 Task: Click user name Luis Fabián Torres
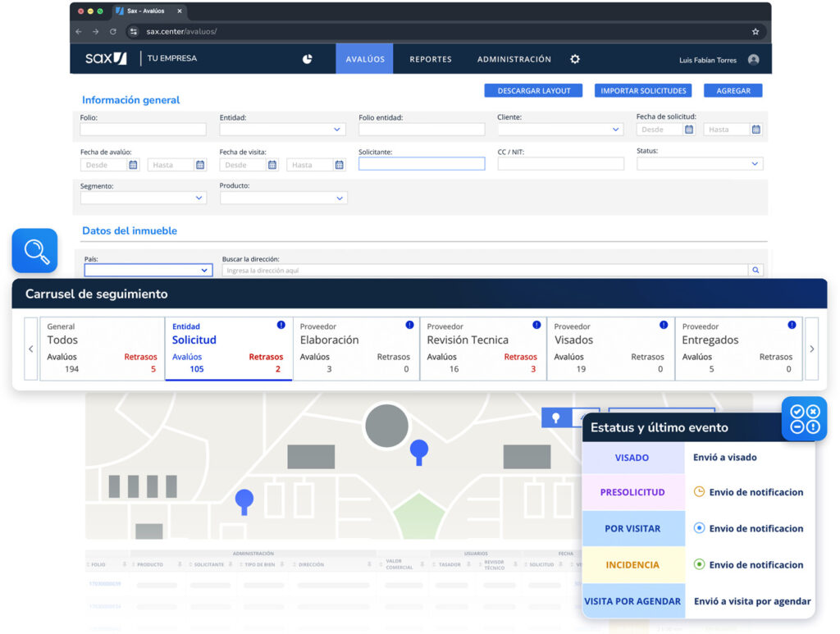(x=708, y=60)
